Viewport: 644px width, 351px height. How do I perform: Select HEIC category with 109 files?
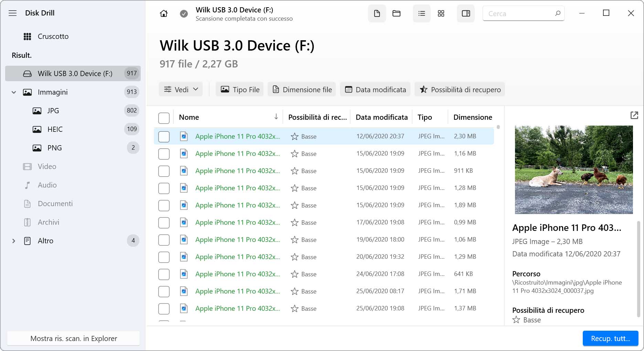[73, 129]
